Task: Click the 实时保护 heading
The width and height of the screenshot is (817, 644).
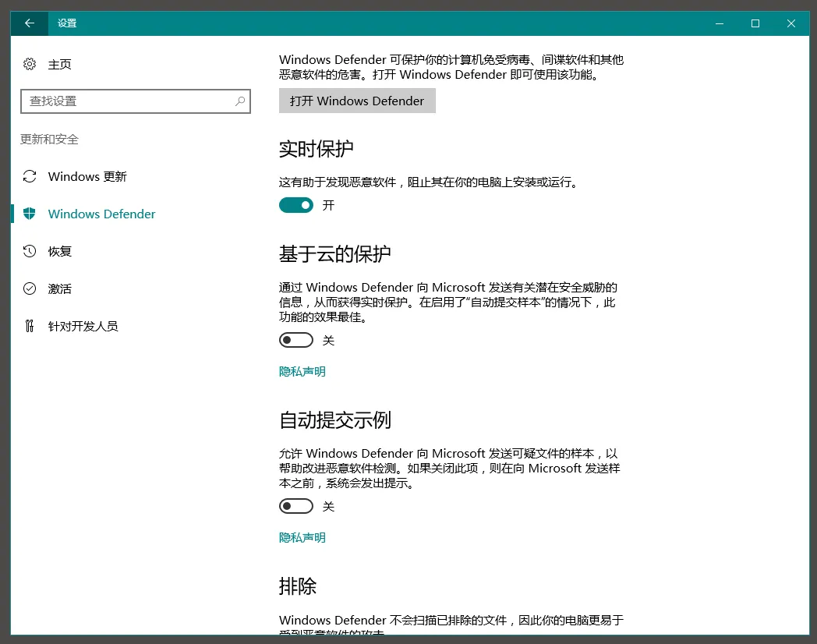Action: tap(316, 150)
